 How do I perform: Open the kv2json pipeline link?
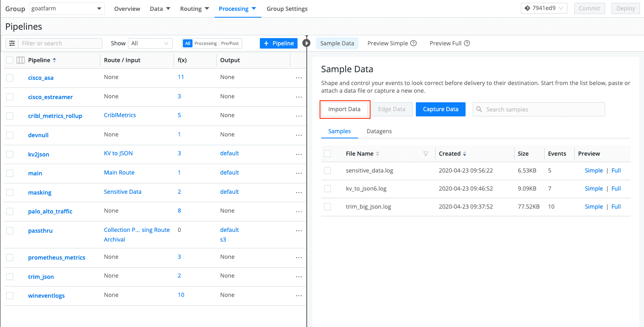tap(38, 154)
